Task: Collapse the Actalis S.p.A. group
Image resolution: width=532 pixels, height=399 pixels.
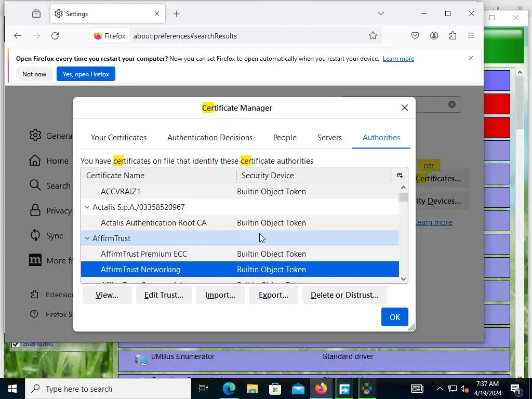Action: click(x=87, y=207)
